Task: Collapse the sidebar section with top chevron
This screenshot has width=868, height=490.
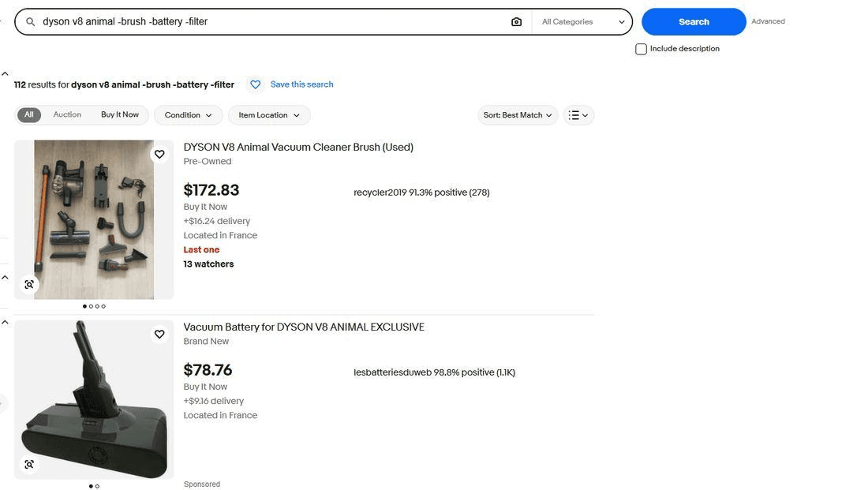Action: (5, 73)
